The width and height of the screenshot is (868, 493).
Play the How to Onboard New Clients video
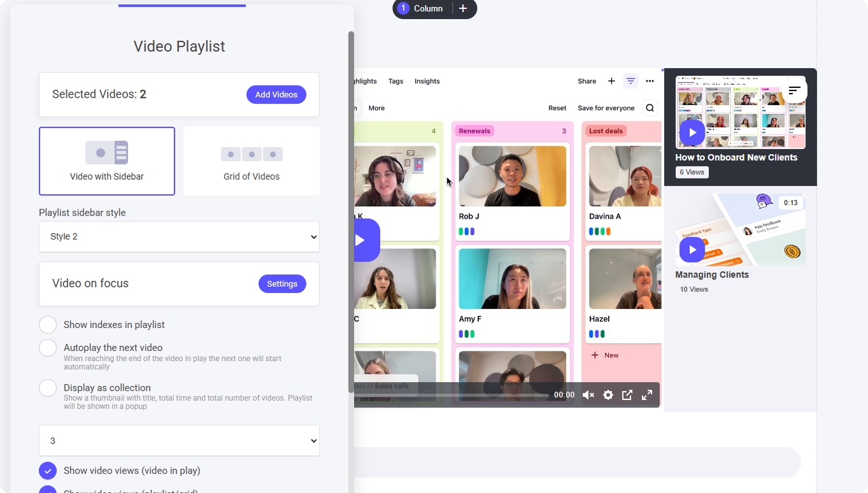pyautogui.click(x=692, y=132)
